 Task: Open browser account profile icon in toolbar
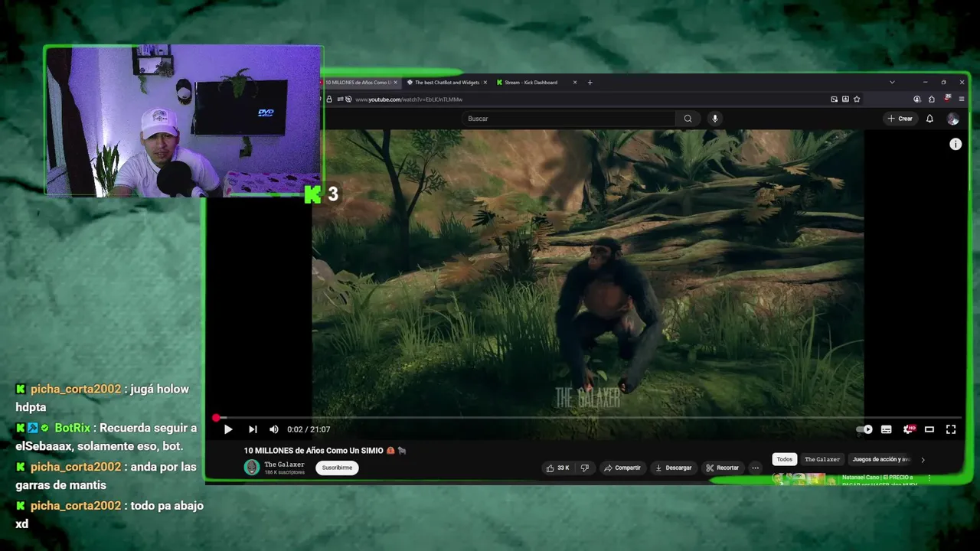917,99
